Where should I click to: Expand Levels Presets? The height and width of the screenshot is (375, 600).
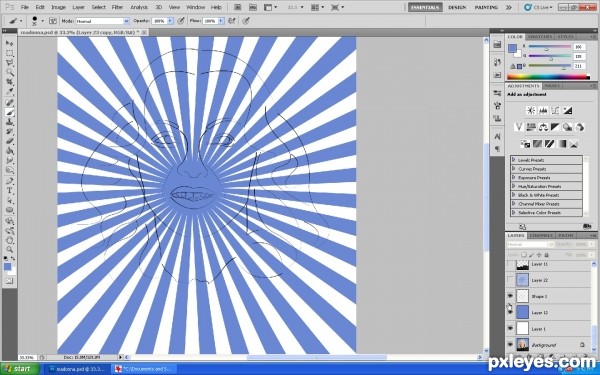point(514,160)
